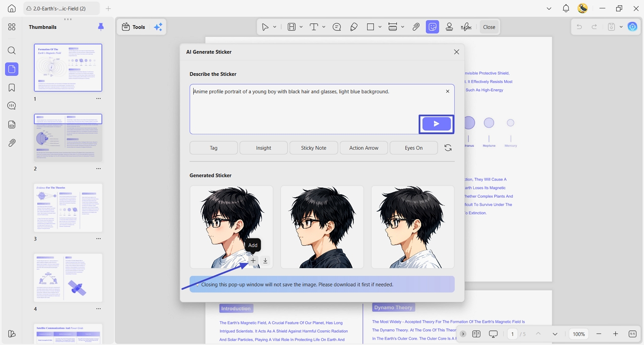Viewport: 644px width, 345px height.
Task: Open the Attachments paperclip sidebar icon
Action: coord(12,143)
